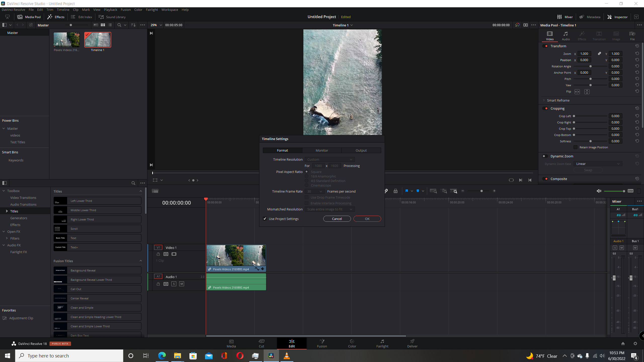Viewport: 644px width, 362px height.
Task: Open Dynamic Zoom Ease Linear dropdown
Action: [598, 164]
